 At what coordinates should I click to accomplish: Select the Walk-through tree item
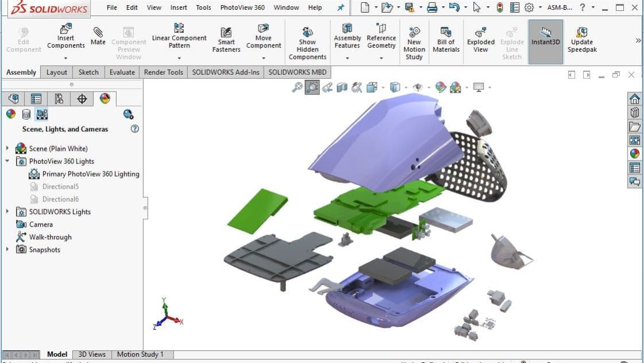pos(50,237)
